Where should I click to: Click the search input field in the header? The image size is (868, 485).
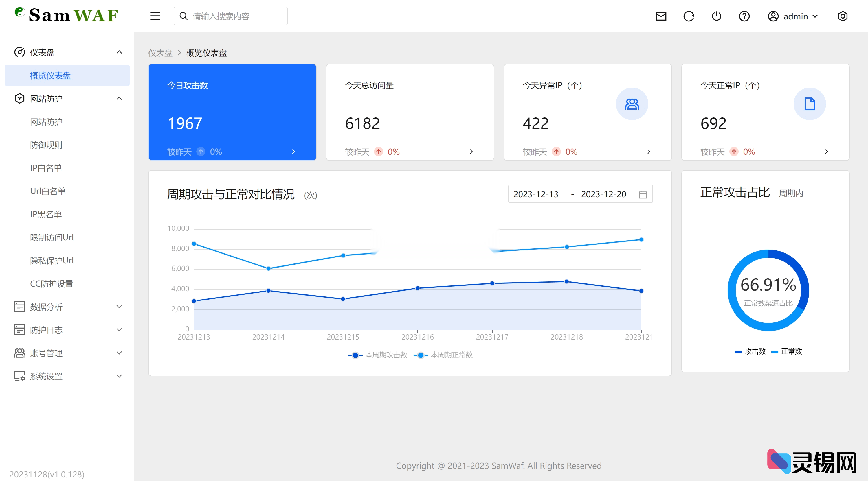tap(230, 16)
